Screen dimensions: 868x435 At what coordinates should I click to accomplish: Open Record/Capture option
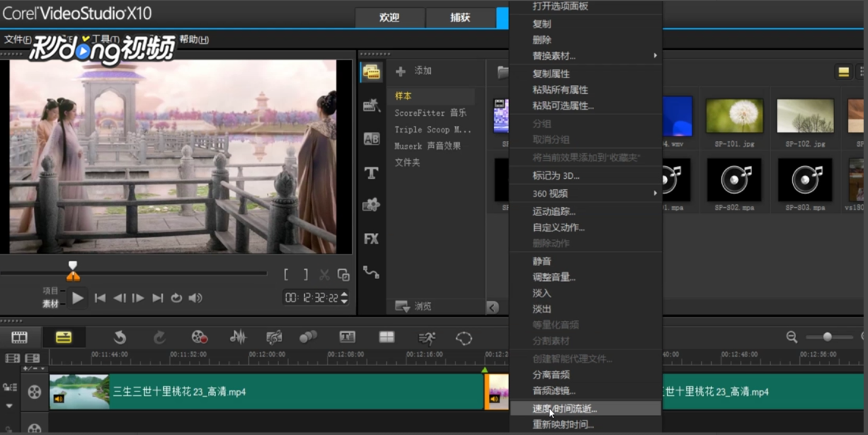pos(199,338)
